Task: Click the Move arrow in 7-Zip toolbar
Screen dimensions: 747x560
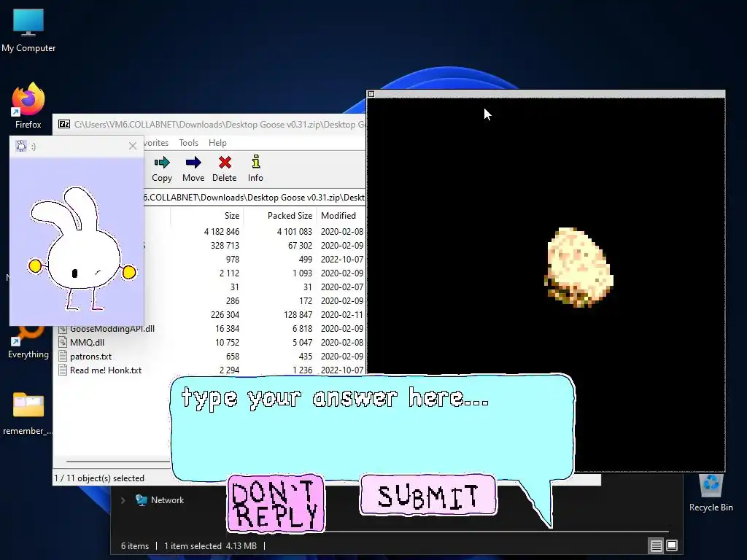Action: (193, 169)
